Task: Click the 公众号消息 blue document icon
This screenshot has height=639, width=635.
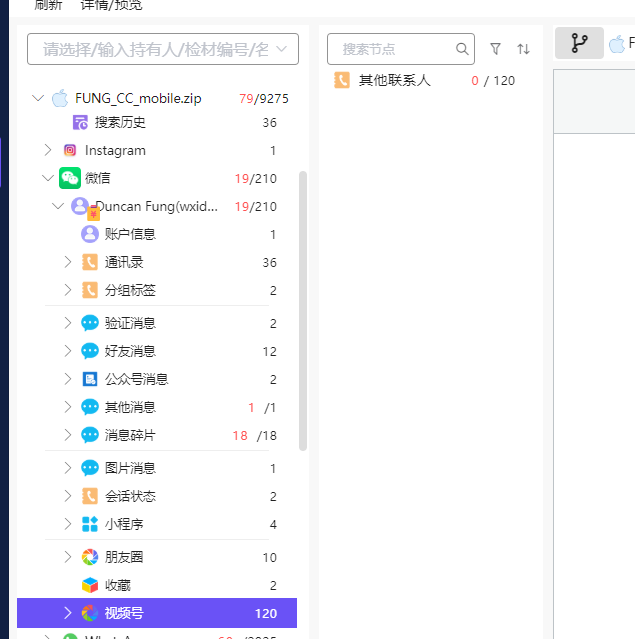Action: (x=90, y=379)
